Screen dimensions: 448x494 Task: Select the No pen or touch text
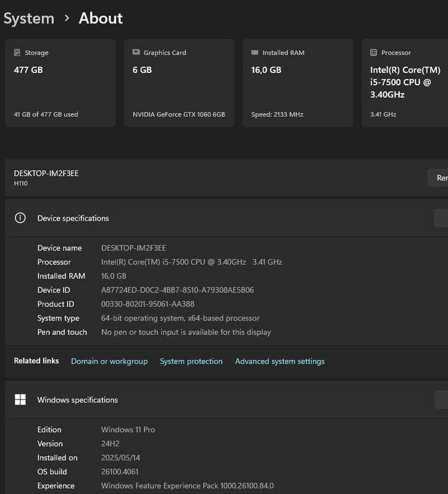[x=186, y=332]
